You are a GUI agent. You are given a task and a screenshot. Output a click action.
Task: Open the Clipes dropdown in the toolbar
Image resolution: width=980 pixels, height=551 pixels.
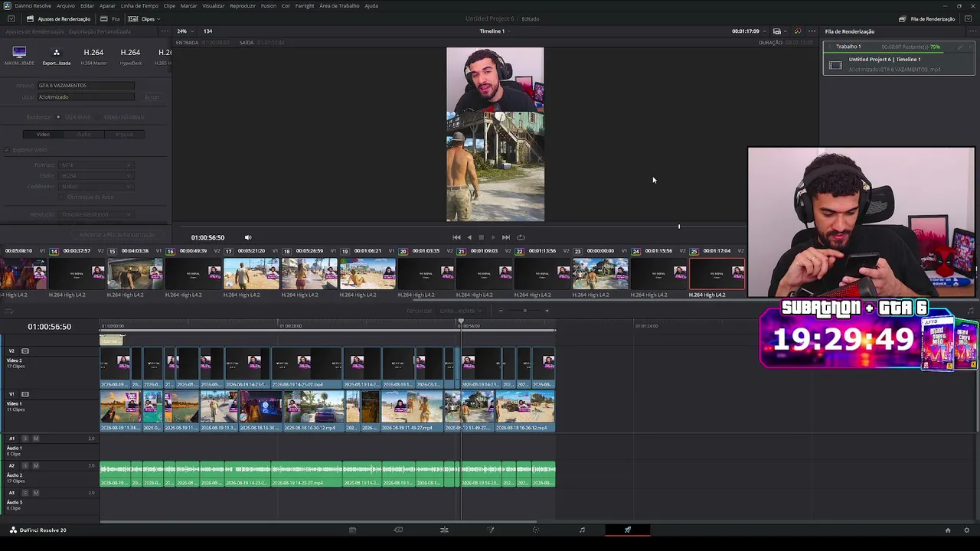144,18
